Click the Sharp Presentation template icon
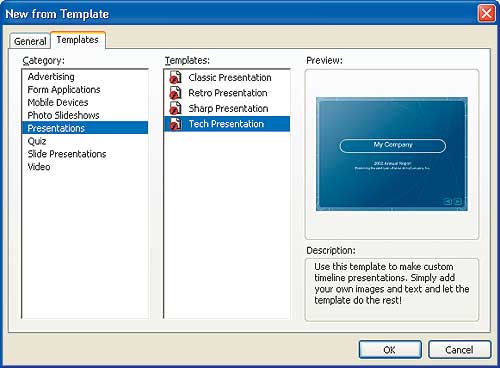This screenshot has width=500, height=368. tap(176, 108)
